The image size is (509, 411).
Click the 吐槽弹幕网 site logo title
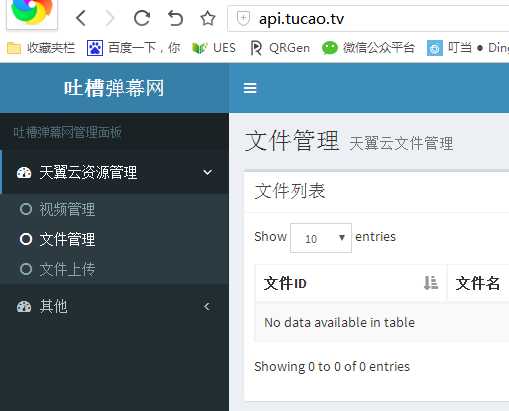point(114,88)
